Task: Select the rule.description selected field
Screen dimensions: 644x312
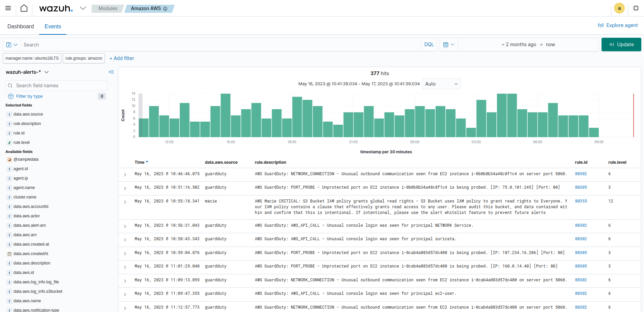Action: point(27,124)
